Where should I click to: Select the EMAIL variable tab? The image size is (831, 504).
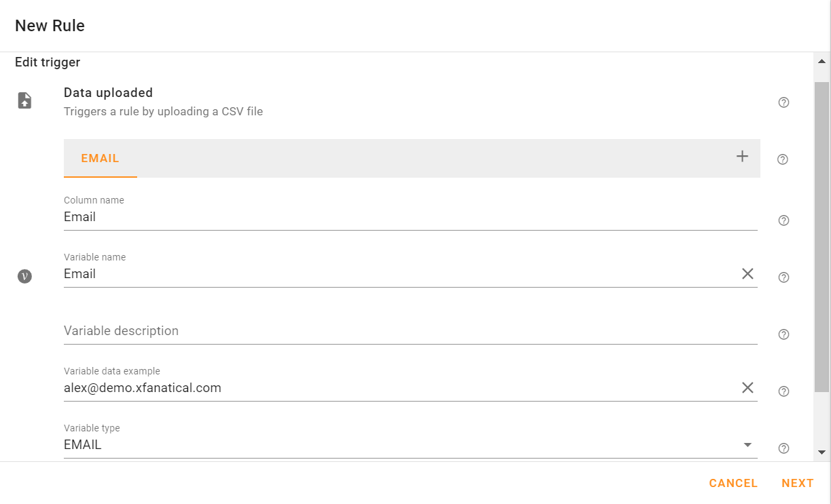coord(100,158)
